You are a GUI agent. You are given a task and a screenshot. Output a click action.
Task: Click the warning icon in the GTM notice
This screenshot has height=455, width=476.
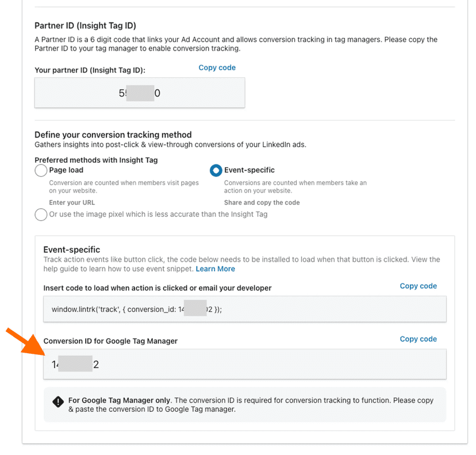coord(58,402)
